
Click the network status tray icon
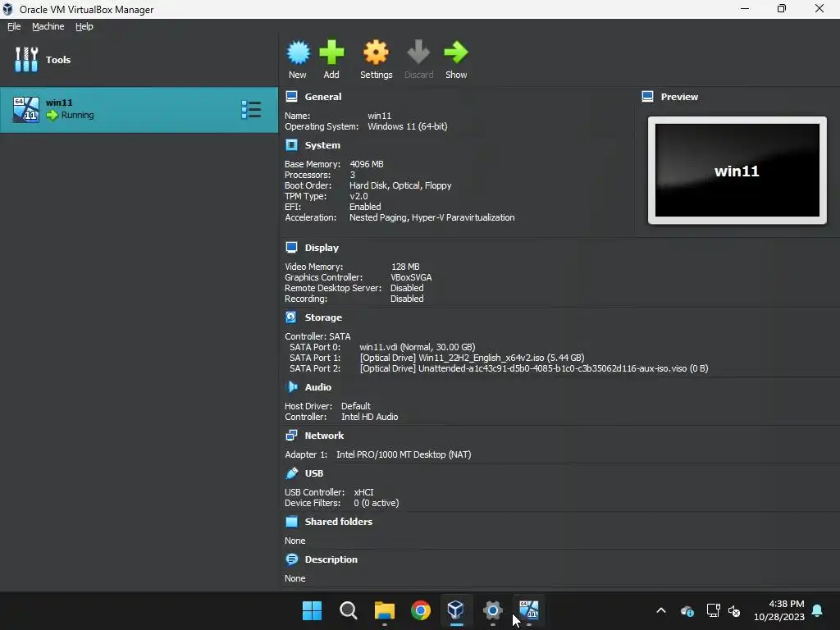(x=713, y=610)
